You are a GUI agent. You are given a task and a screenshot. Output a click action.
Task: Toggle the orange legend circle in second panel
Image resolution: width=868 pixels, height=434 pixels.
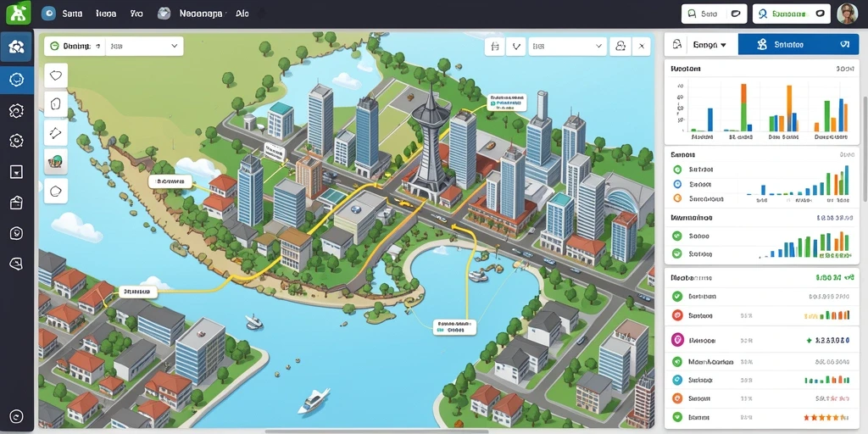tap(676, 198)
